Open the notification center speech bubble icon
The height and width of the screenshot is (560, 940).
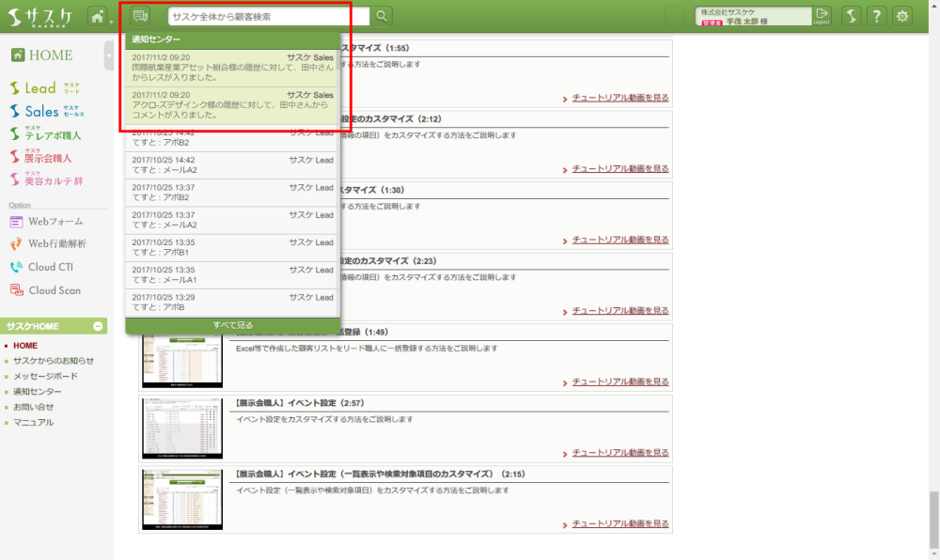coord(141,16)
